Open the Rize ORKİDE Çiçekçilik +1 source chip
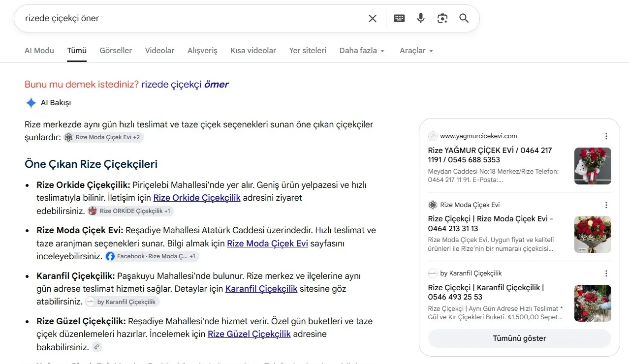 (x=130, y=211)
